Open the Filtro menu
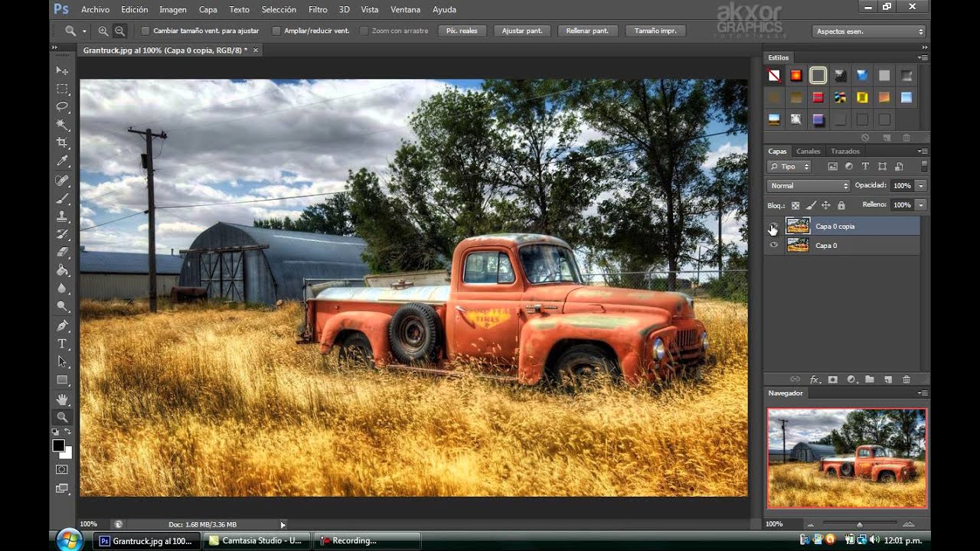Screen dimensions: 980x551 pos(318,10)
